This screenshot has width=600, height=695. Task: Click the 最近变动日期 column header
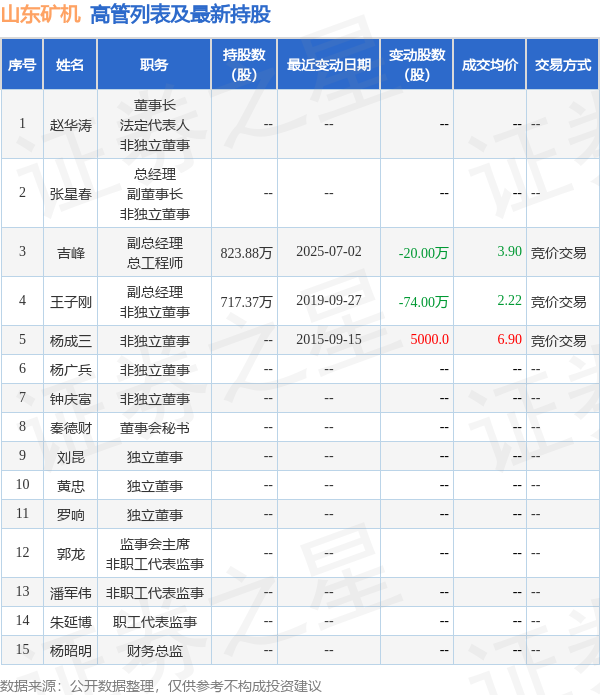click(328, 65)
